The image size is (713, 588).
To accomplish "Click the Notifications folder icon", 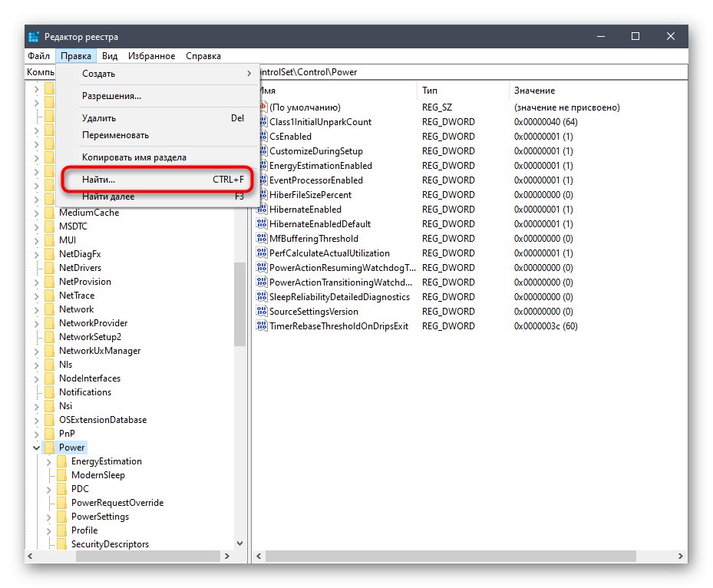I will [x=50, y=392].
